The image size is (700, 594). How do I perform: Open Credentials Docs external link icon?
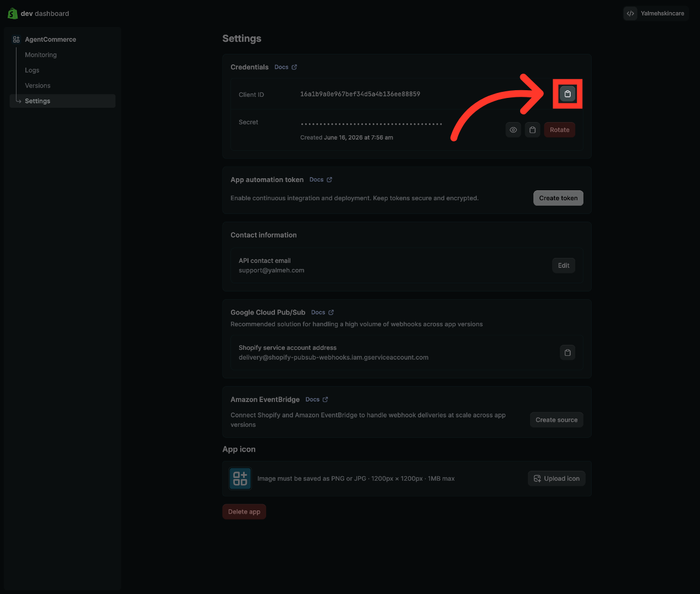pyautogui.click(x=294, y=67)
